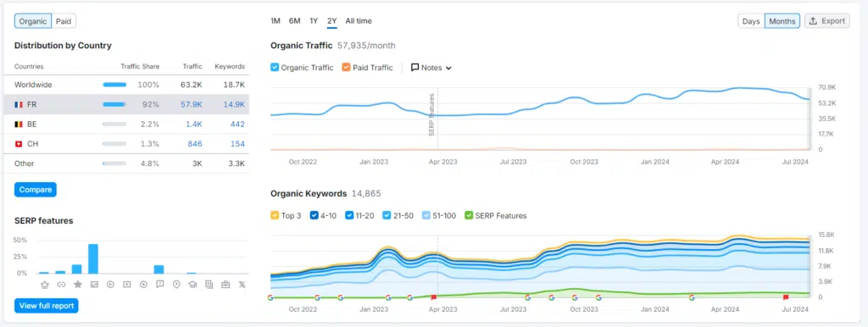Image resolution: width=868 pixels, height=327 pixels.
Task: Open the 57.9K traffic link for FR
Action: click(x=192, y=104)
